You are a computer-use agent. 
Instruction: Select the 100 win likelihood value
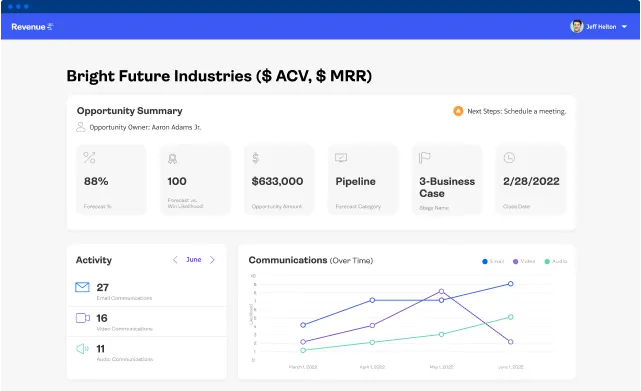[177, 181]
